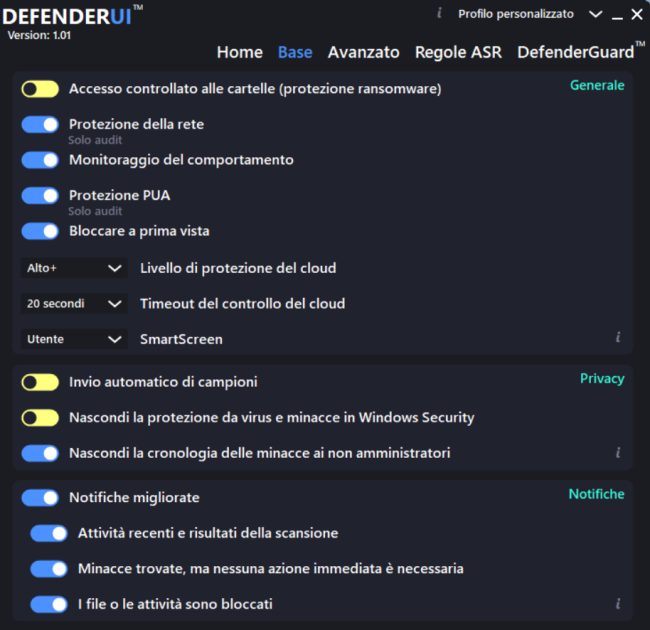Open the info icon in the Generale section

[x=618, y=338]
